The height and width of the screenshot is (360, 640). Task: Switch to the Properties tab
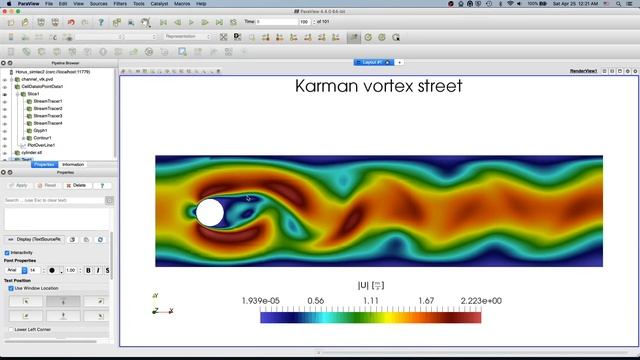tap(44, 164)
